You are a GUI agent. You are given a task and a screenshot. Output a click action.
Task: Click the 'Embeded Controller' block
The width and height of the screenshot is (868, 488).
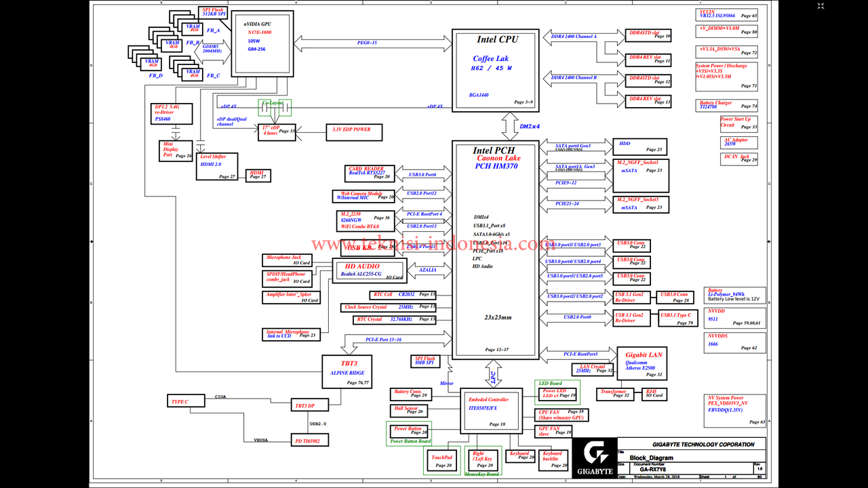(x=491, y=409)
